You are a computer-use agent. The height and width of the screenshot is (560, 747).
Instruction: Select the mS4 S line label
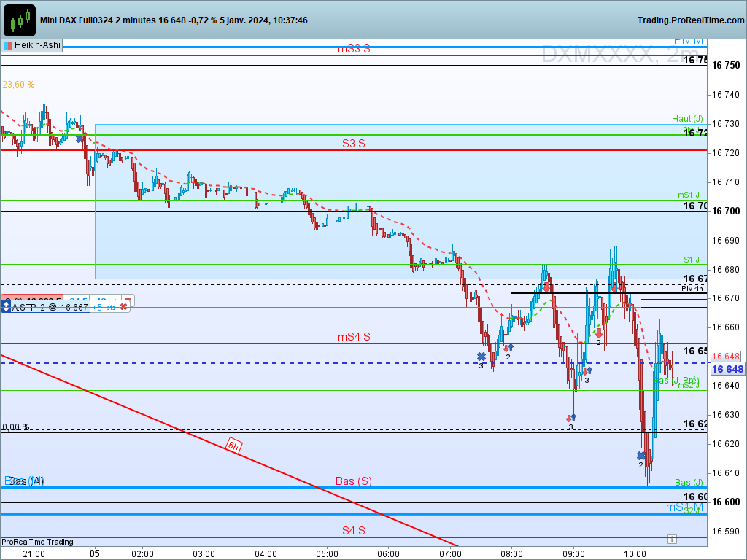354,337
